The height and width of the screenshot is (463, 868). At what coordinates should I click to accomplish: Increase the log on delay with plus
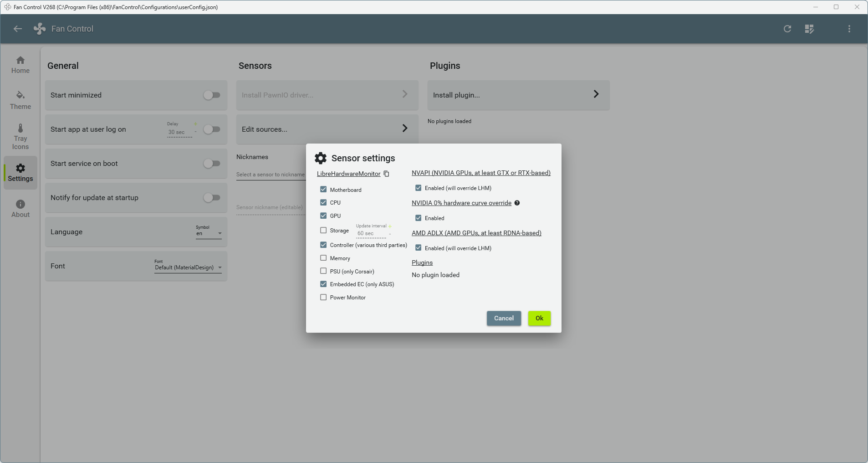[x=195, y=124]
